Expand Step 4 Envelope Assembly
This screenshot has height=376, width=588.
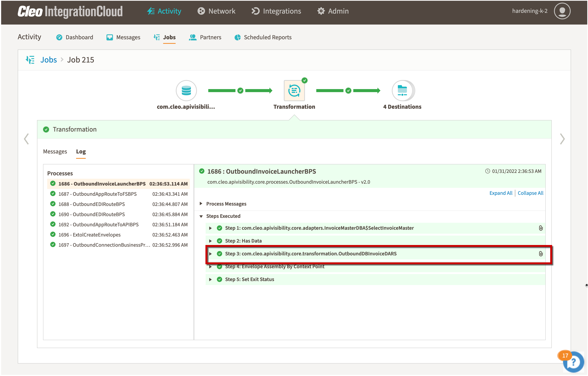coord(210,267)
